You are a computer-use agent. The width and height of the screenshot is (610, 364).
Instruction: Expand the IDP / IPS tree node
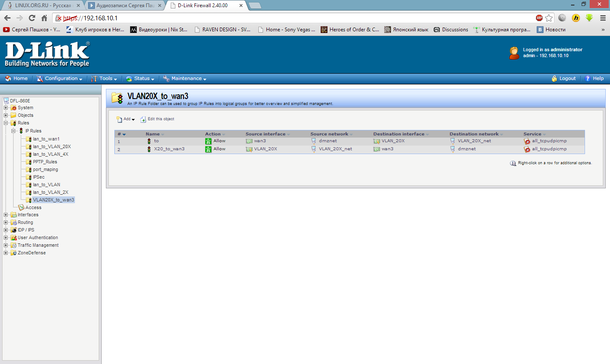tap(6, 230)
